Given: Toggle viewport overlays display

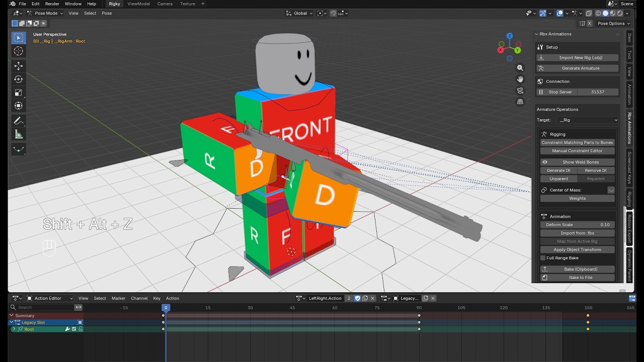Looking at the screenshot, I should click(560, 13).
